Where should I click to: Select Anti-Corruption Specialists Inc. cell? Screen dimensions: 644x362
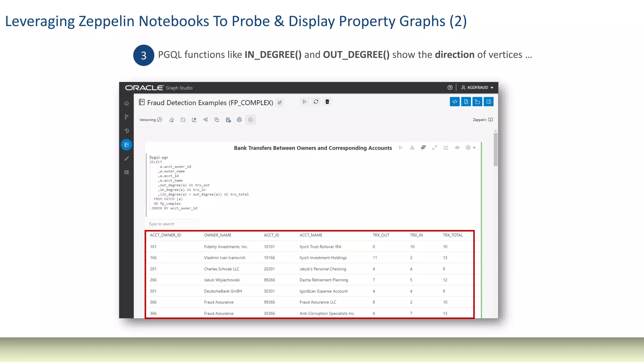pos(327,313)
